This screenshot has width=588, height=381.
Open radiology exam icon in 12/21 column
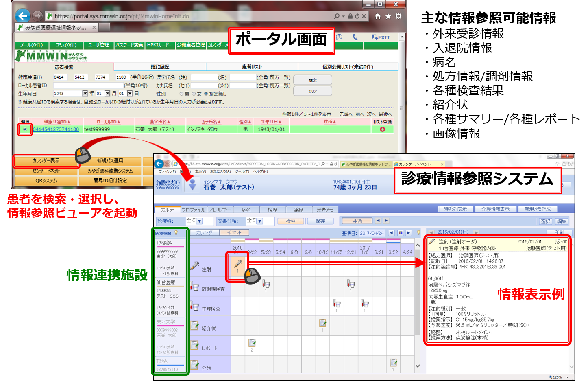coord(351,284)
